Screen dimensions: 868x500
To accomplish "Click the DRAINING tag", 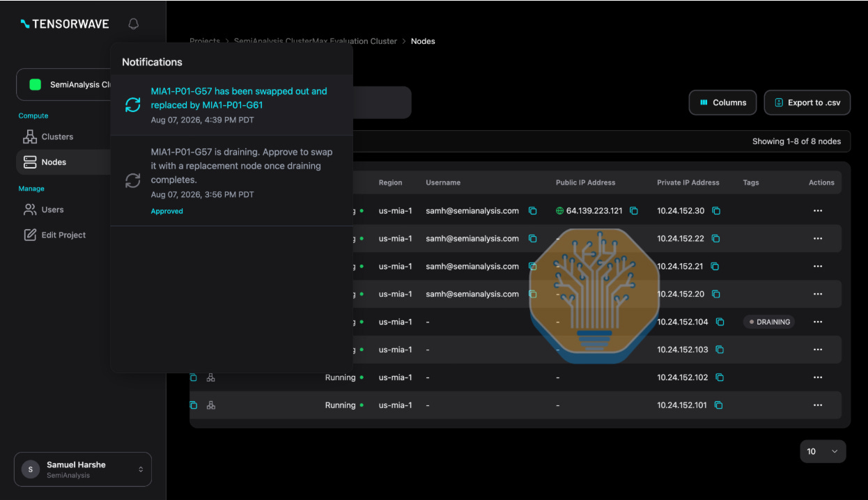I will pyautogui.click(x=769, y=322).
